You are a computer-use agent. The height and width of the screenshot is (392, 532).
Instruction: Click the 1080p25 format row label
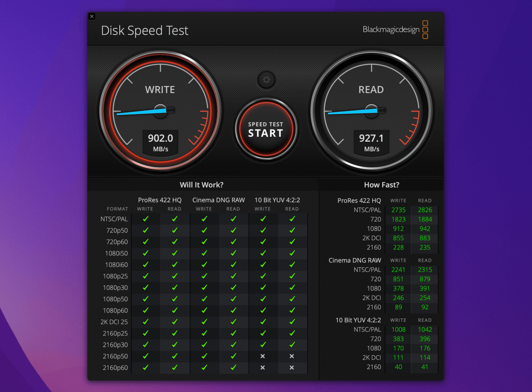116,276
